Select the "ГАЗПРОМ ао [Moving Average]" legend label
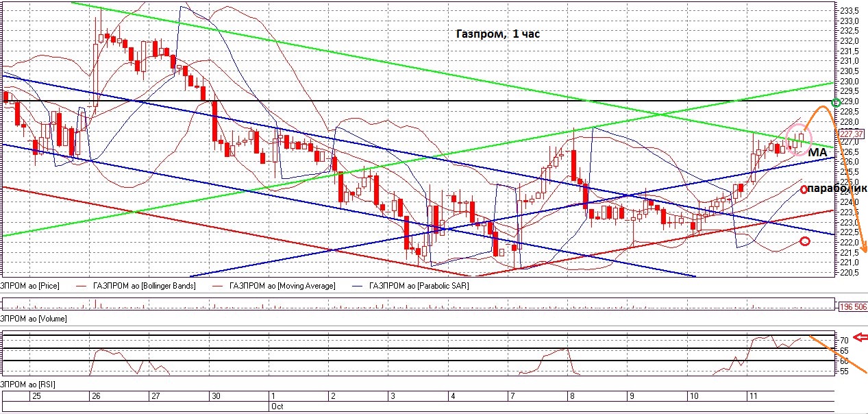 point(282,286)
